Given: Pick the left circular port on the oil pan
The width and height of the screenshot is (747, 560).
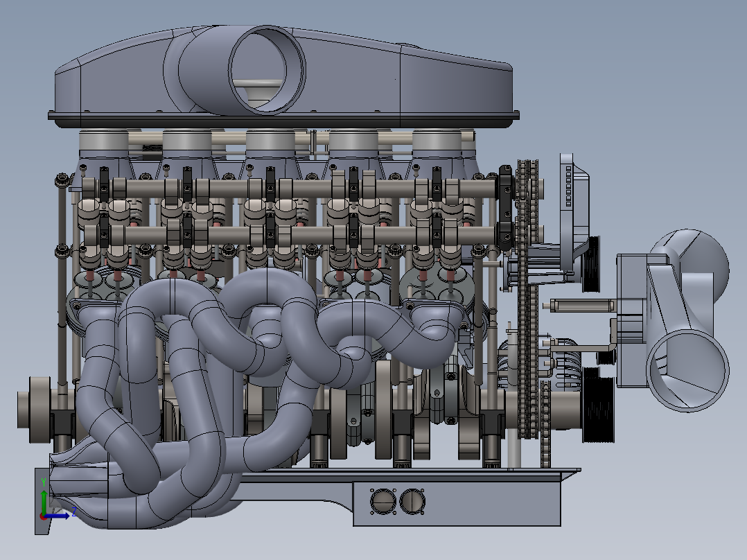Looking at the screenshot, I should tap(383, 501).
